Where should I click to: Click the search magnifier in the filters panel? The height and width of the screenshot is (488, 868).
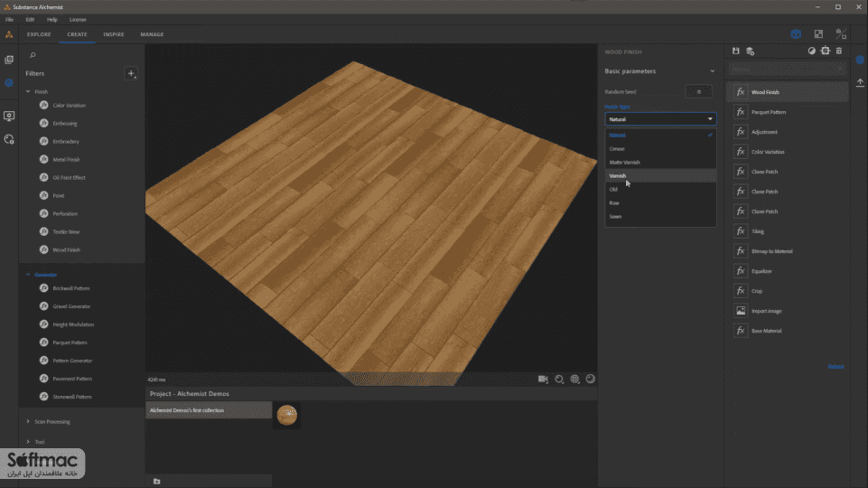coord(33,55)
